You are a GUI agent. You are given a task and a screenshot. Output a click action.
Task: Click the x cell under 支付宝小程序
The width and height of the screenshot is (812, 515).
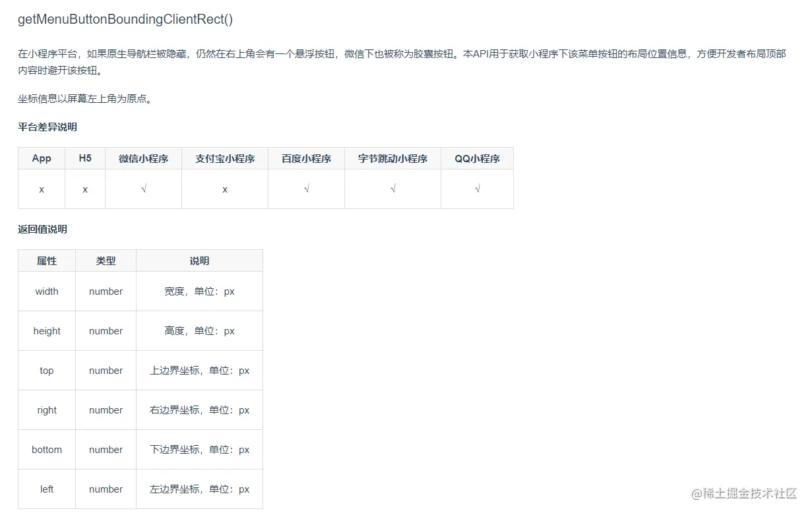click(x=225, y=189)
